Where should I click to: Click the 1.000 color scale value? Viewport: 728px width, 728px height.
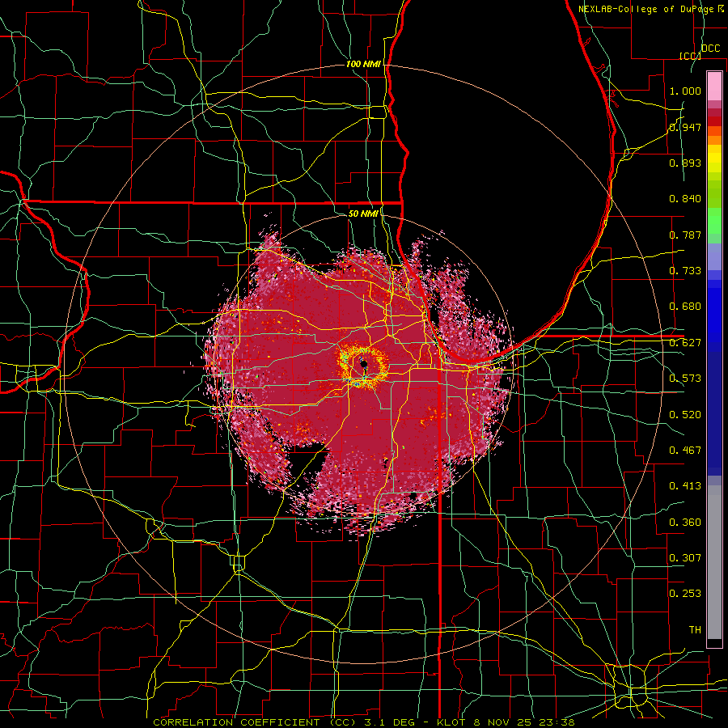[x=685, y=91]
